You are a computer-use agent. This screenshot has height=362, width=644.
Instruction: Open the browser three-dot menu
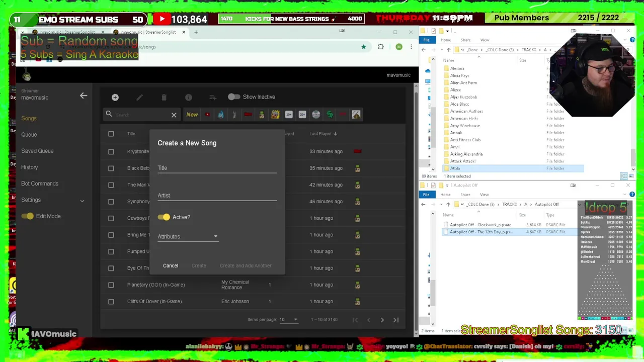click(x=411, y=47)
